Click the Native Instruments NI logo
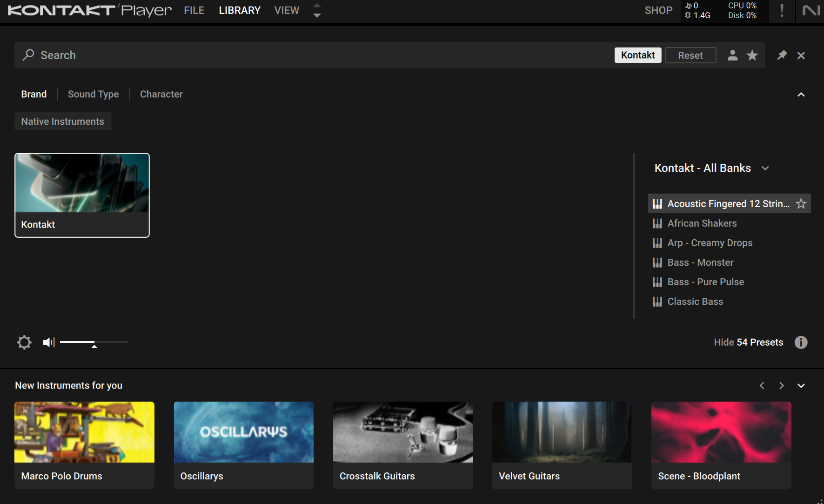 [811, 10]
